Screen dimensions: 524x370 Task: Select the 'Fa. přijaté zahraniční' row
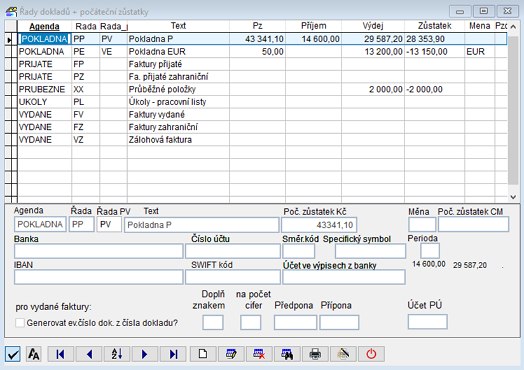pos(262,77)
